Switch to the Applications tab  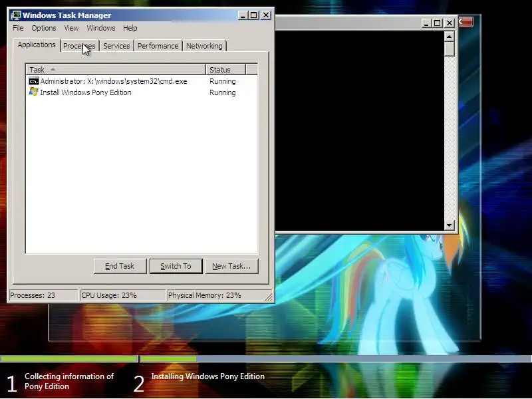point(37,45)
